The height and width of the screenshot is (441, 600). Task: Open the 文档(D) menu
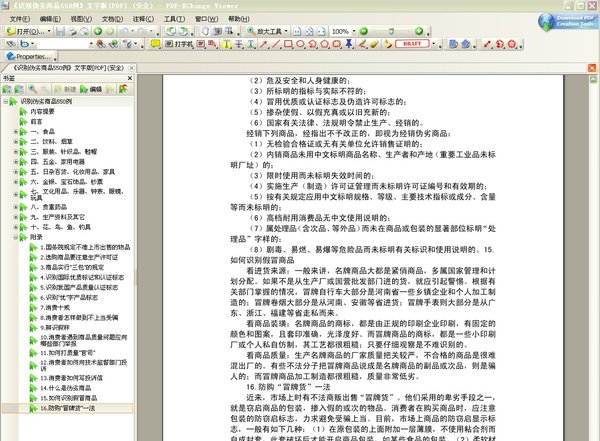(x=112, y=19)
